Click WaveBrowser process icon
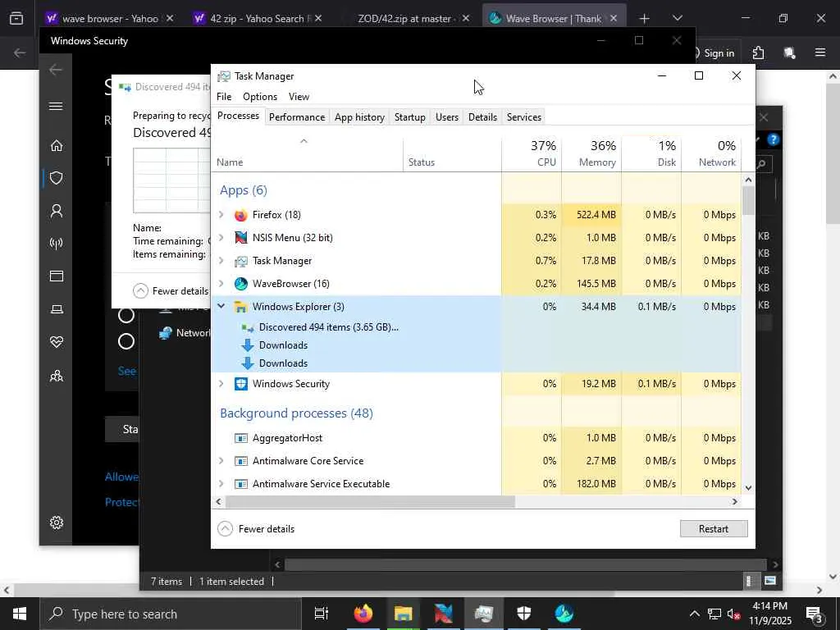840x630 pixels. tap(241, 283)
